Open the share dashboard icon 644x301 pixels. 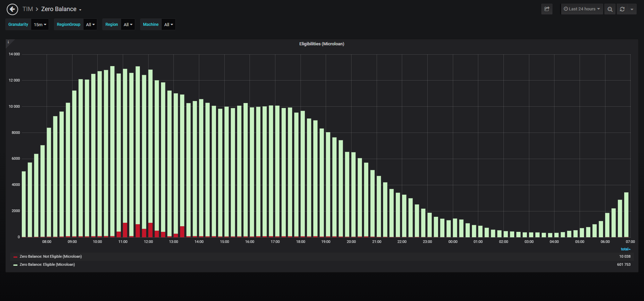[x=547, y=9]
